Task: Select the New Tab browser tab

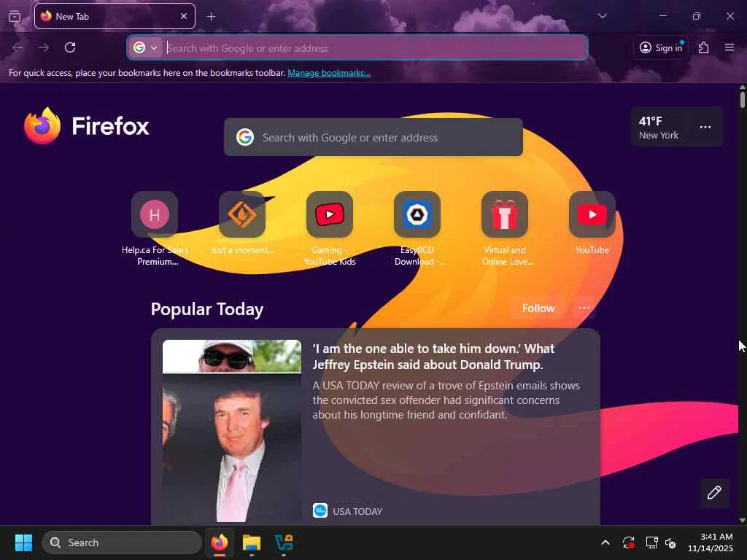Action: (x=115, y=16)
